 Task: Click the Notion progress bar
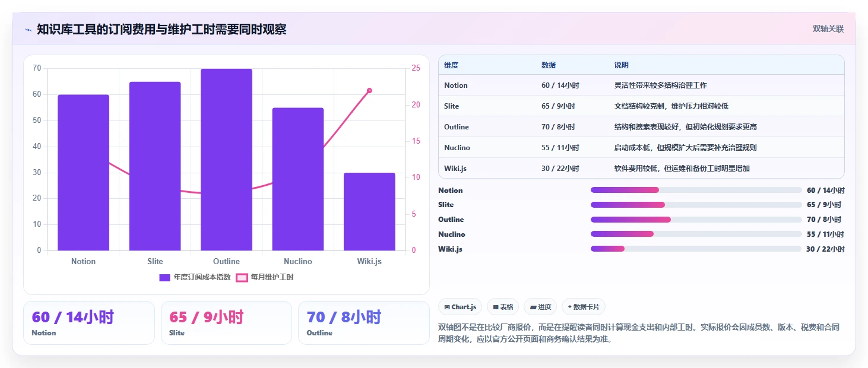[x=696, y=190]
